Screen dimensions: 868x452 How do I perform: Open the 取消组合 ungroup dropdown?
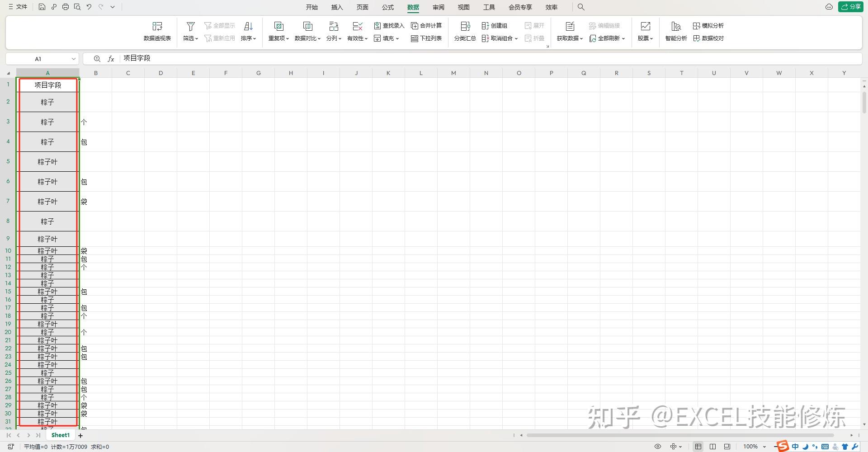(x=500, y=38)
